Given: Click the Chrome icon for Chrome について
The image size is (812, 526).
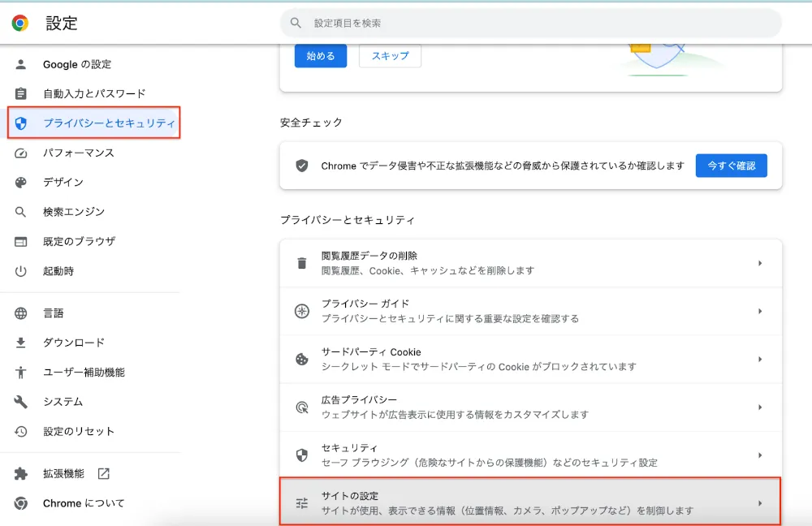Looking at the screenshot, I should point(21,503).
